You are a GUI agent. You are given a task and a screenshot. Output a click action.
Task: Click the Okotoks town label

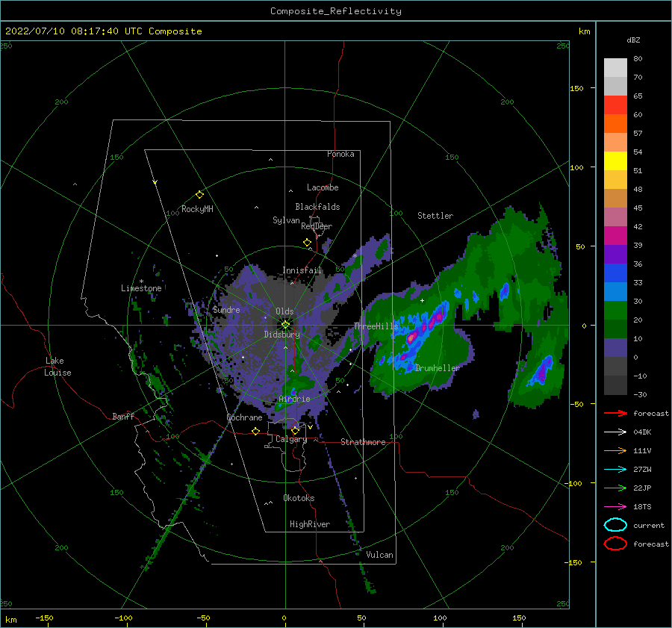click(x=299, y=498)
